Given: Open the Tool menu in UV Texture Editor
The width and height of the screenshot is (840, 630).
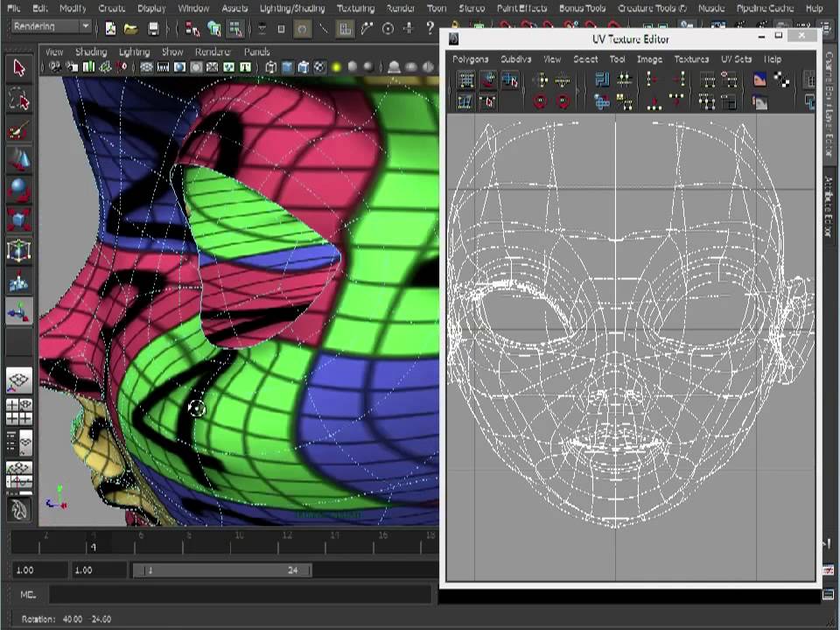Looking at the screenshot, I should tap(617, 59).
